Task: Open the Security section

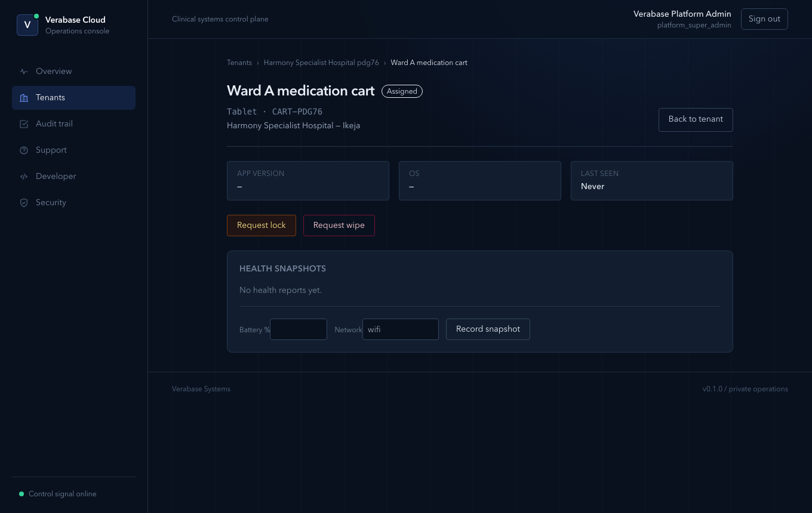Action: coord(73,203)
